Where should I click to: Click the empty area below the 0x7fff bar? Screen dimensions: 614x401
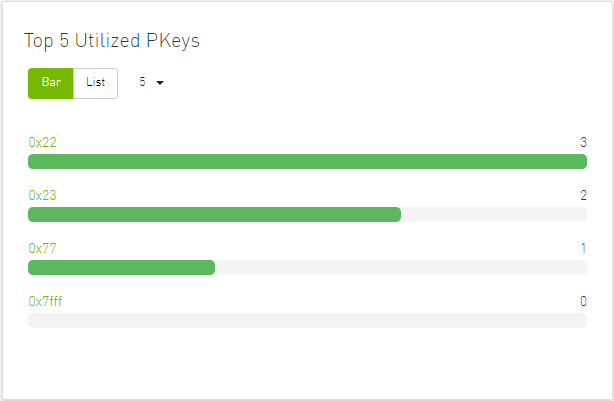pos(307,360)
